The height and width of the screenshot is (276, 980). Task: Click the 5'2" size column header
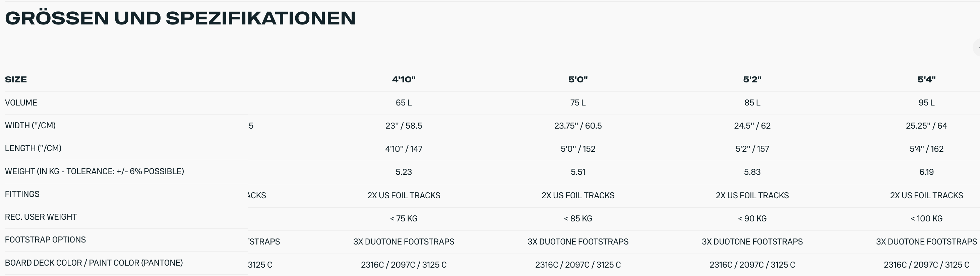pos(752,79)
